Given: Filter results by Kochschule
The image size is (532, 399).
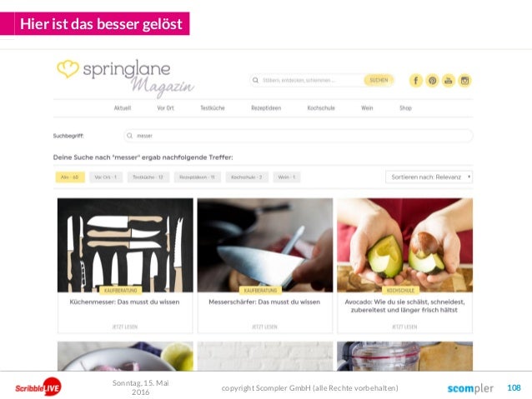Looking at the screenshot, I should pos(247,177).
